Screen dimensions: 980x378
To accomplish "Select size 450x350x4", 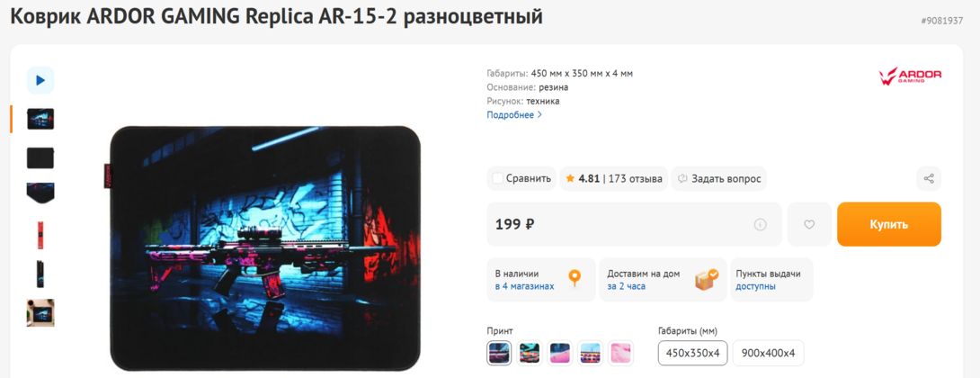I will click(692, 353).
